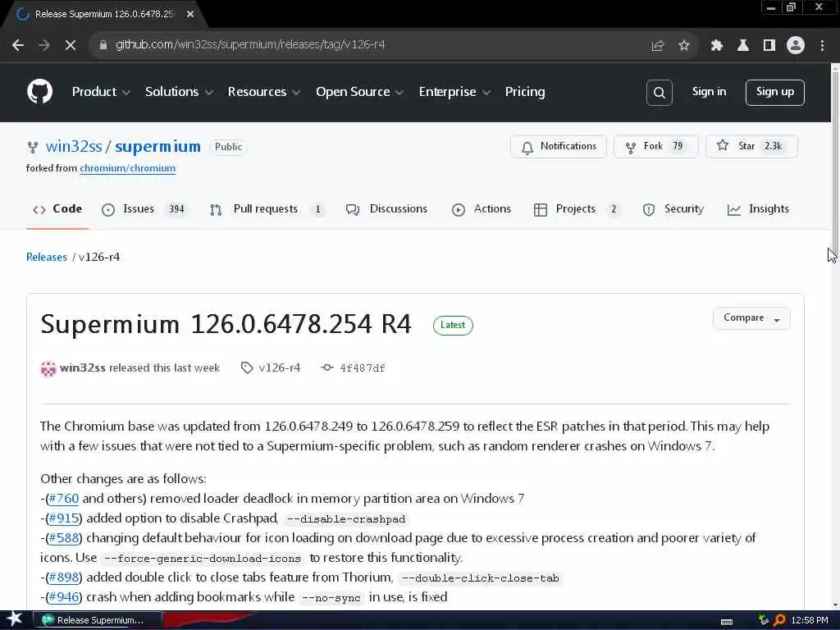Open the Compare dropdown

(751, 318)
